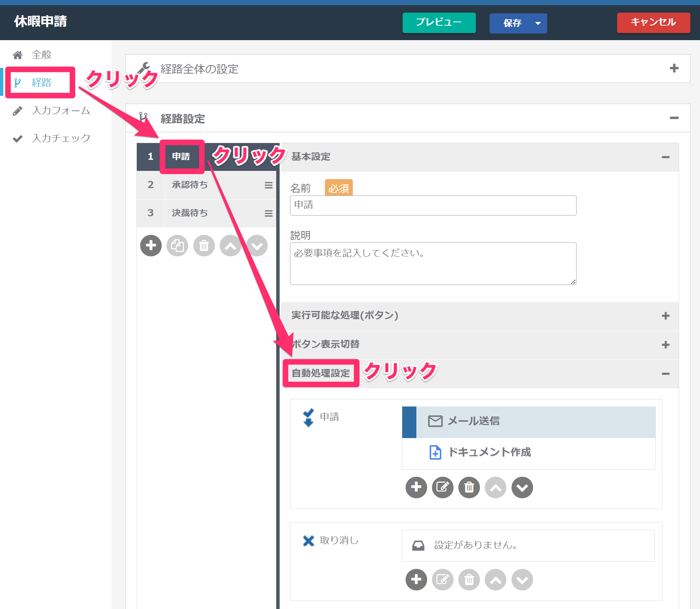Viewport: 700px width, 609px height.
Task: Expand 経路全体の設定 with plus sign
Action: point(674,68)
